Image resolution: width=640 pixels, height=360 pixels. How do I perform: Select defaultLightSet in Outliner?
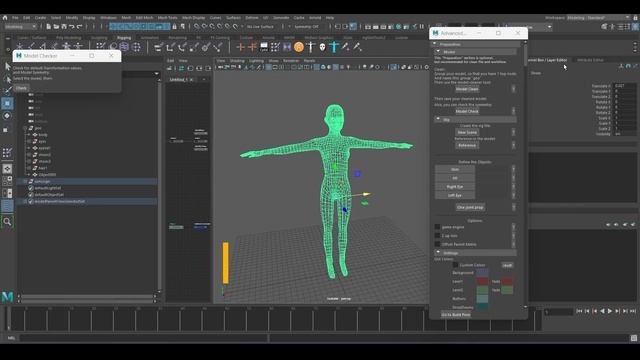(48, 188)
